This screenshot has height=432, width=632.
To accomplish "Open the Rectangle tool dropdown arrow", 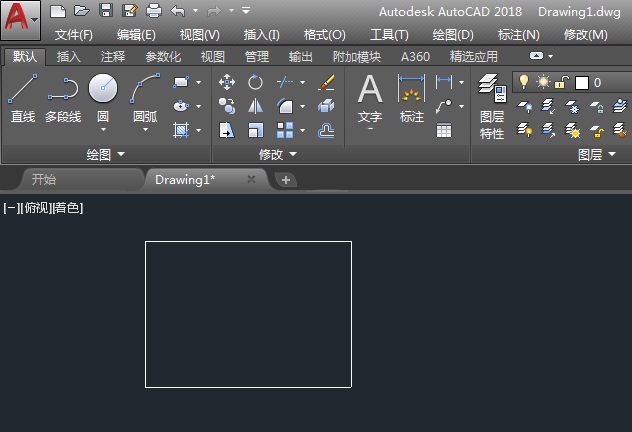I will point(199,82).
